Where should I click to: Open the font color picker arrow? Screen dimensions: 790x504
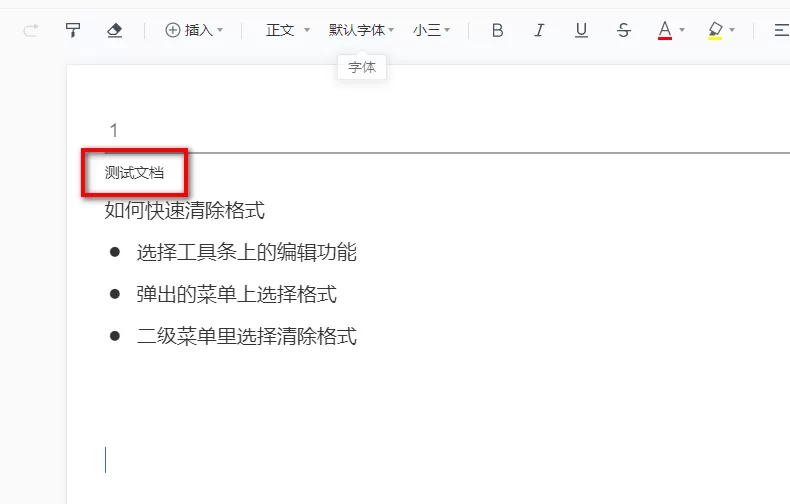point(682,30)
